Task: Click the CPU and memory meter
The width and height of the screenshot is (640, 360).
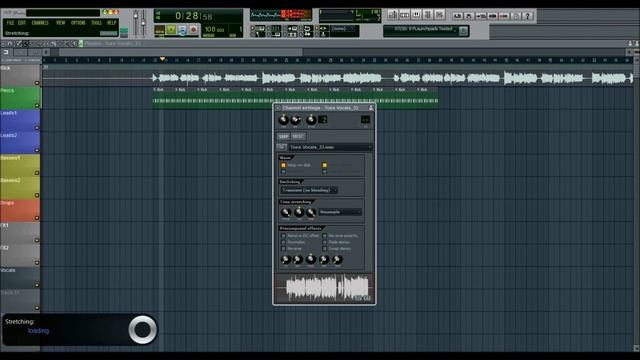Action: 350,16
